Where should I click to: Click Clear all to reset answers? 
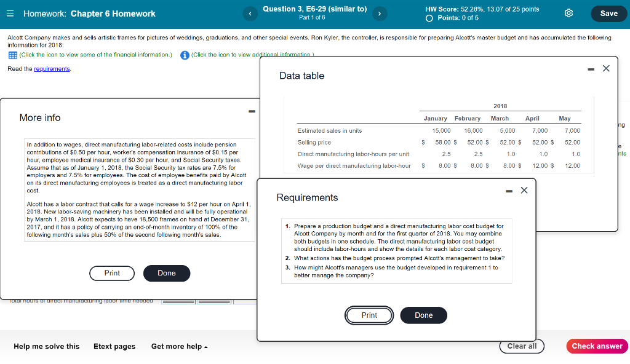[x=521, y=346]
